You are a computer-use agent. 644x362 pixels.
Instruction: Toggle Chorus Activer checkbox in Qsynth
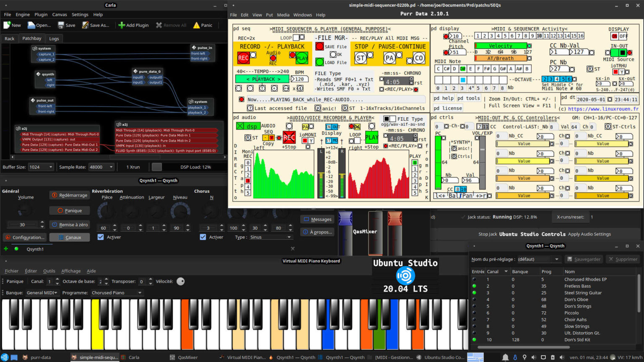(203, 237)
